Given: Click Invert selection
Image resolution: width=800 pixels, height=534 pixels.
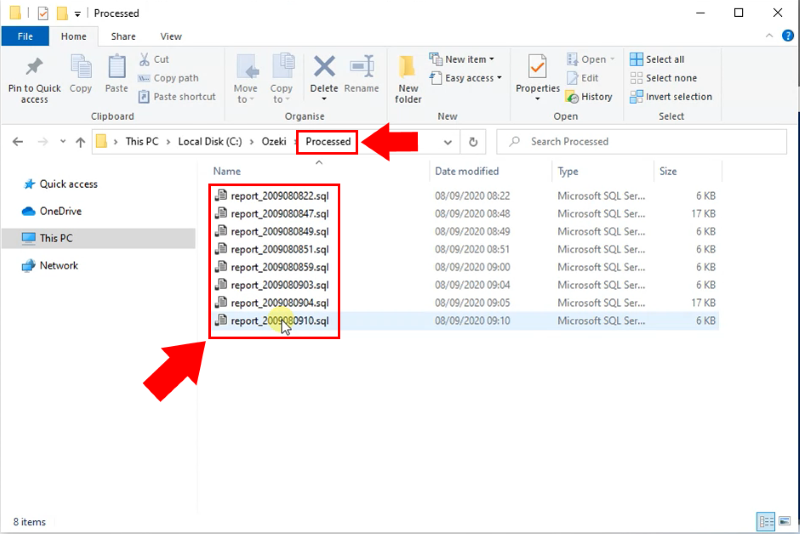Looking at the screenshot, I should click(x=671, y=96).
